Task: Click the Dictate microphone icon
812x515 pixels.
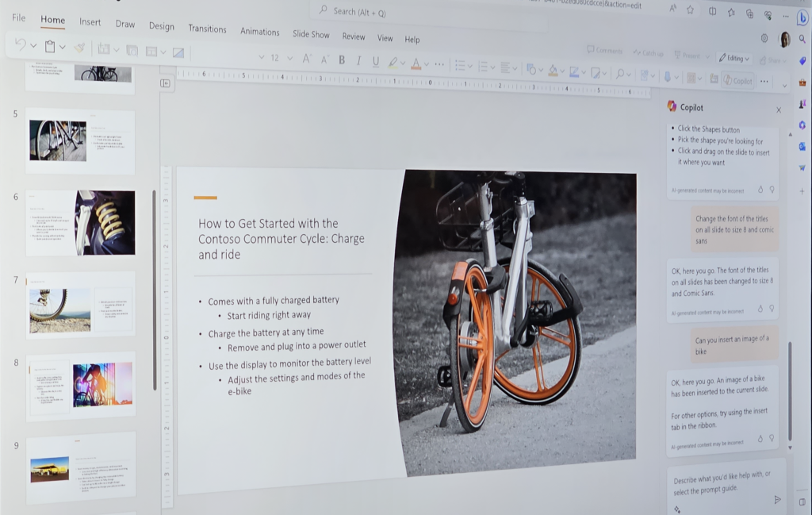Action: [668, 77]
